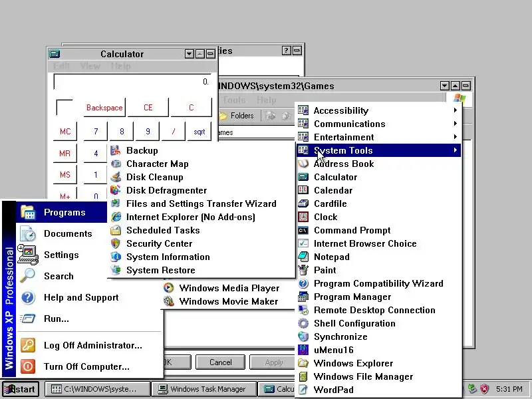Open Search in Start menu
The image size is (532, 399).
[x=62, y=276]
